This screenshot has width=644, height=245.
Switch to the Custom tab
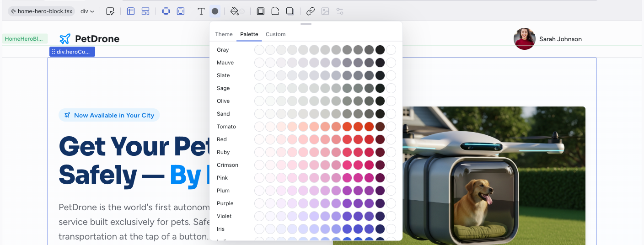pos(275,34)
